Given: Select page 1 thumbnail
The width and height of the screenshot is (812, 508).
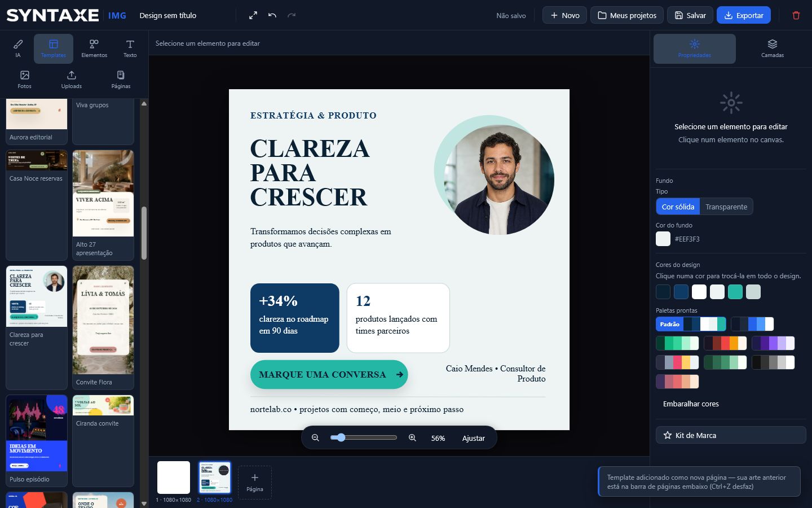Looking at the screenshot, I should [174, 478].
